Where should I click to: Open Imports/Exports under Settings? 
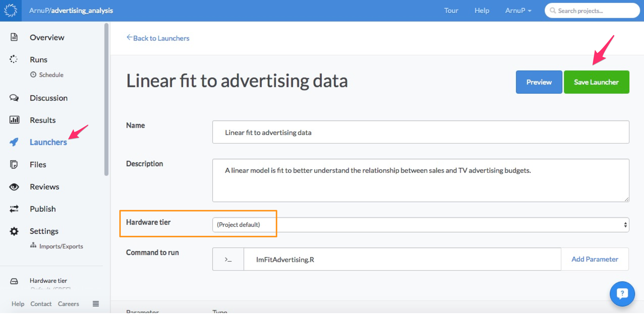pyautogui.click(x=61, y=246)
